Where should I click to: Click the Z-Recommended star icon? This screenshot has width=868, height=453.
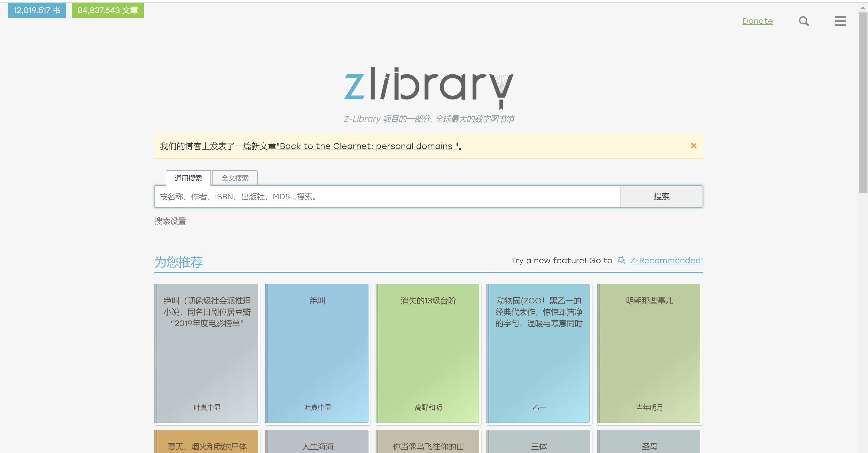[x=621, y=260]
